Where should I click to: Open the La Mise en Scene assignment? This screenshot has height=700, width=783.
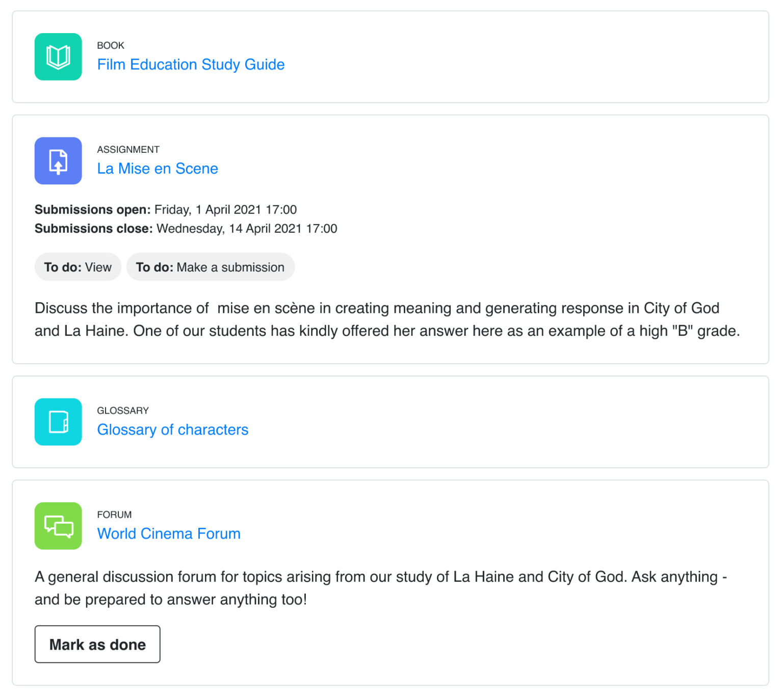pos(158,169)
